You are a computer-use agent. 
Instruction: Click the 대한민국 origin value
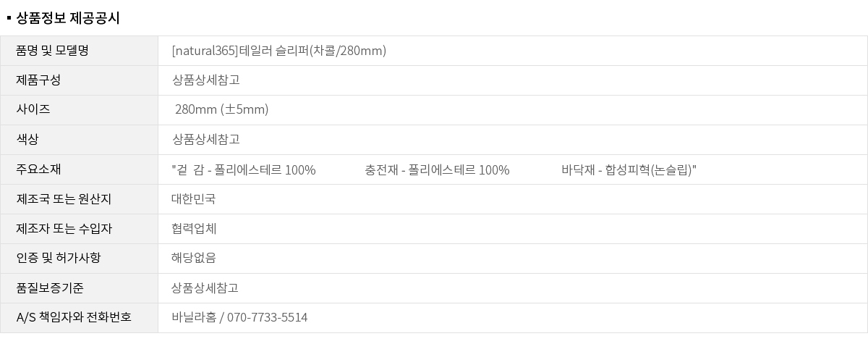pyautogui.click(x=193, y=199)
